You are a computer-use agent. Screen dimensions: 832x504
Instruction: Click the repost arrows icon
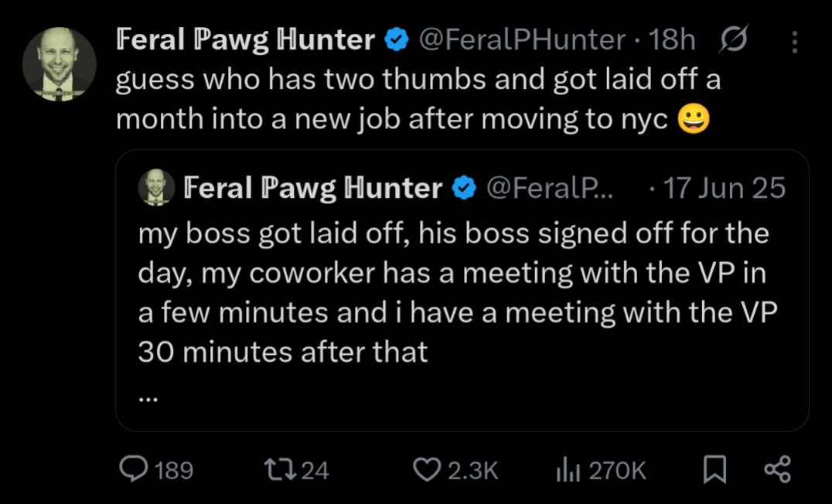278,469
